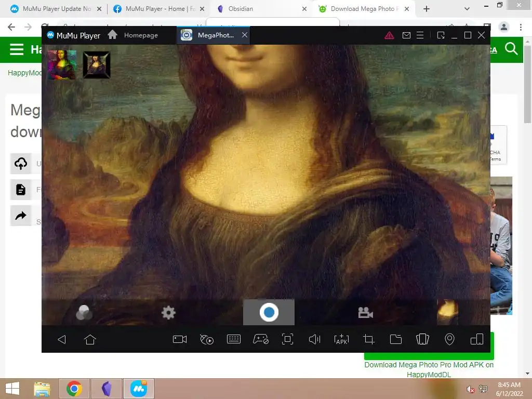This screenshot has width=532, height=399.
Task: Open MuMu Player hamburger menu
Action: click(x=420, y=35)
